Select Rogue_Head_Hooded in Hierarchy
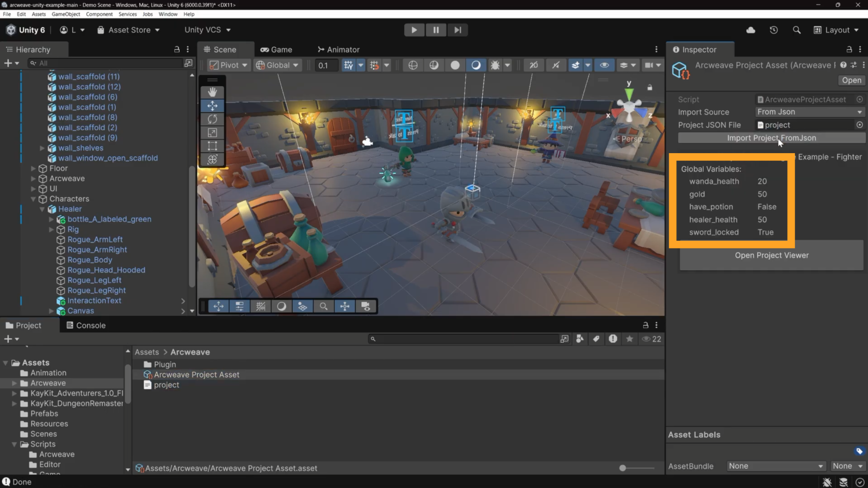This screenshot has height=488, width=868. tap(106, 270)
